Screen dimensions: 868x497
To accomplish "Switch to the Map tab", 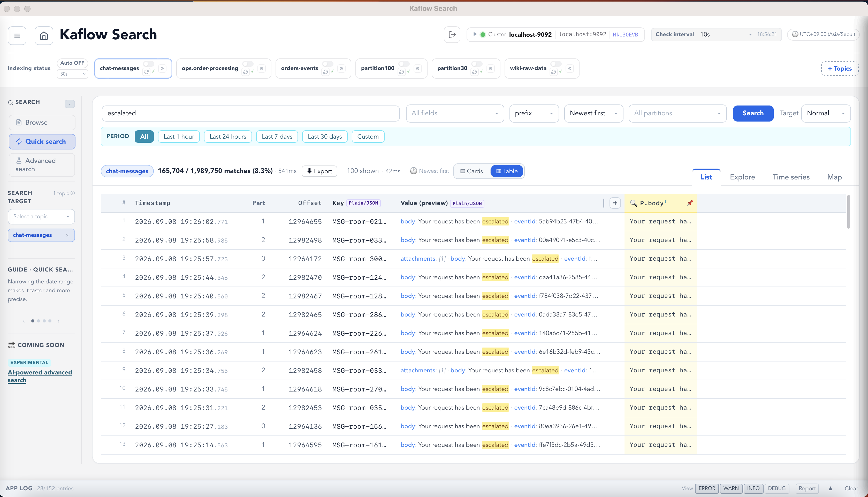I will click(834, 177).
